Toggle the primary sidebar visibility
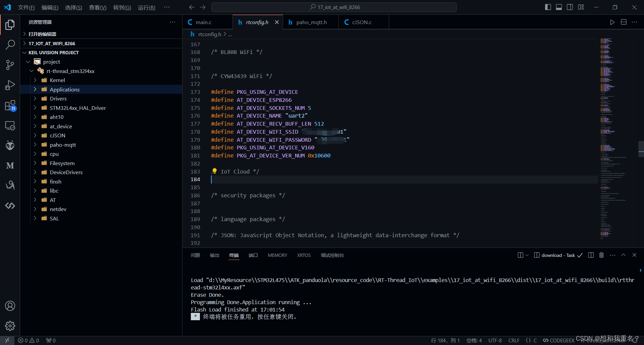The width and height of the screenshot is (644, 345). point(548,7)
